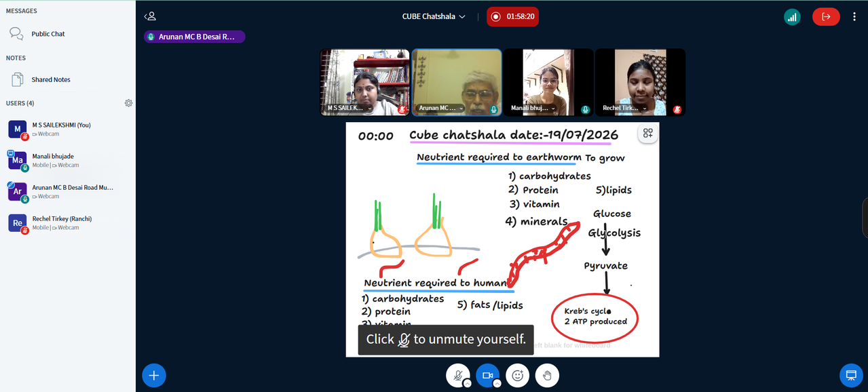
Task: Unmute your microphone
Action: 458,375
